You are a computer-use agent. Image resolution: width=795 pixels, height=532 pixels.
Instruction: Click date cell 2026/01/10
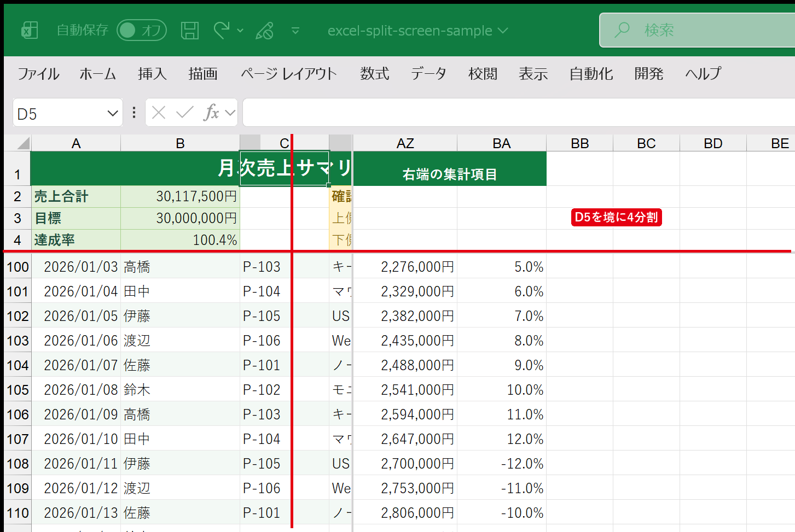pos(76,439)
